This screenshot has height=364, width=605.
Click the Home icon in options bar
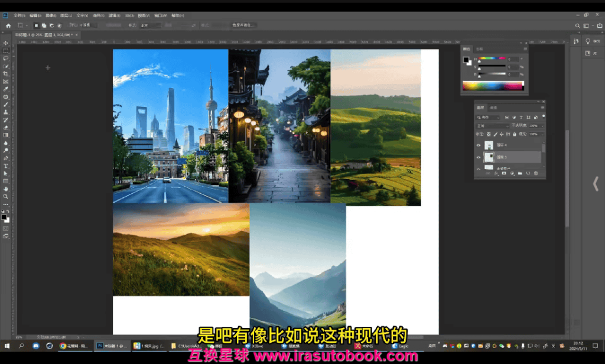click(8, 25)
